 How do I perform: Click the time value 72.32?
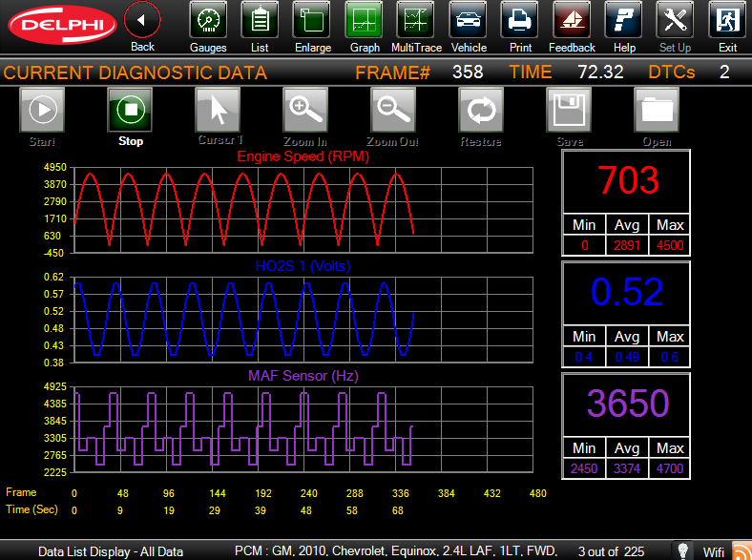600,73
